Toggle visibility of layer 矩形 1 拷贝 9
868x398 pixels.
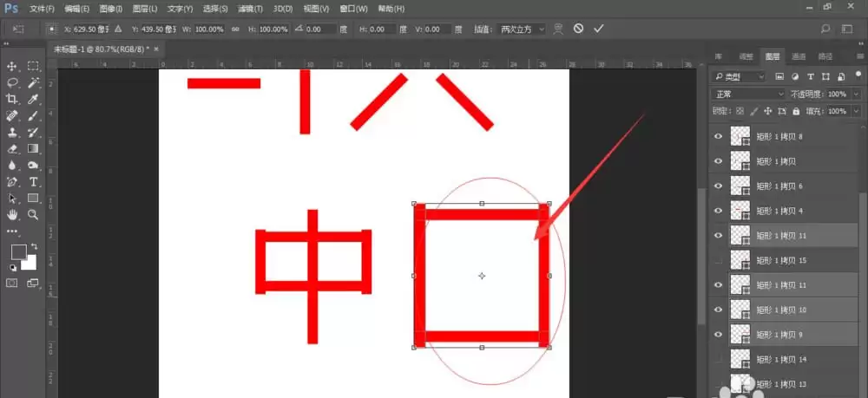[x=719, y=335]
